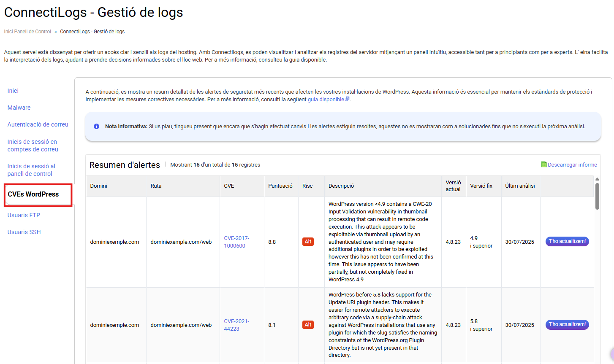This screenshot has width=614, height=364.
Task: Select the CVEs WordPress sidebar tab
Action: [33, 194]
